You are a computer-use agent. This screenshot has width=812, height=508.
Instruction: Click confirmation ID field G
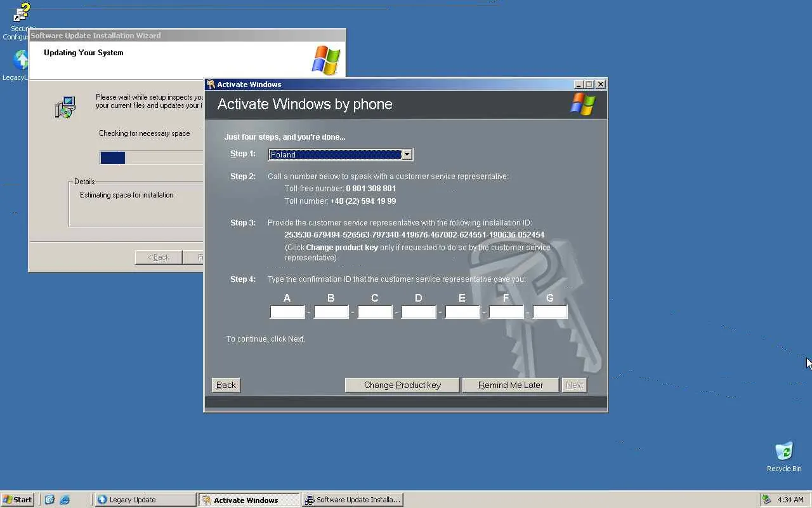[550, 312]
